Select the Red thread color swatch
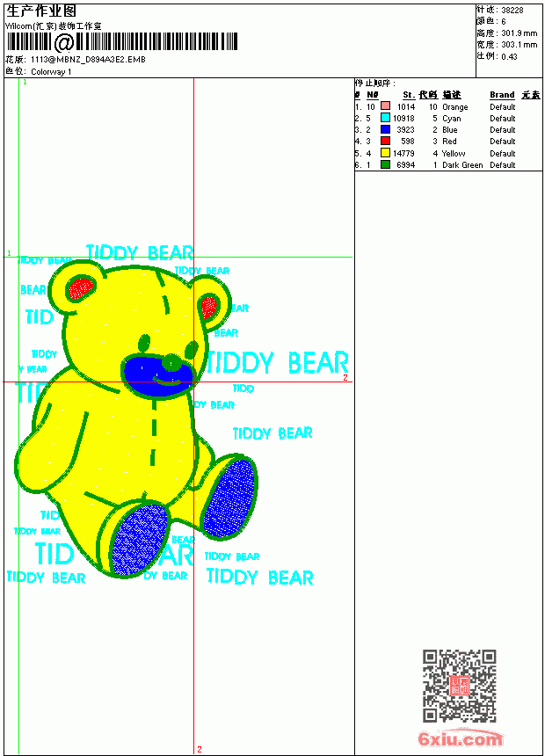Screen dimensions: 545x756 click(x=385, y=141)
